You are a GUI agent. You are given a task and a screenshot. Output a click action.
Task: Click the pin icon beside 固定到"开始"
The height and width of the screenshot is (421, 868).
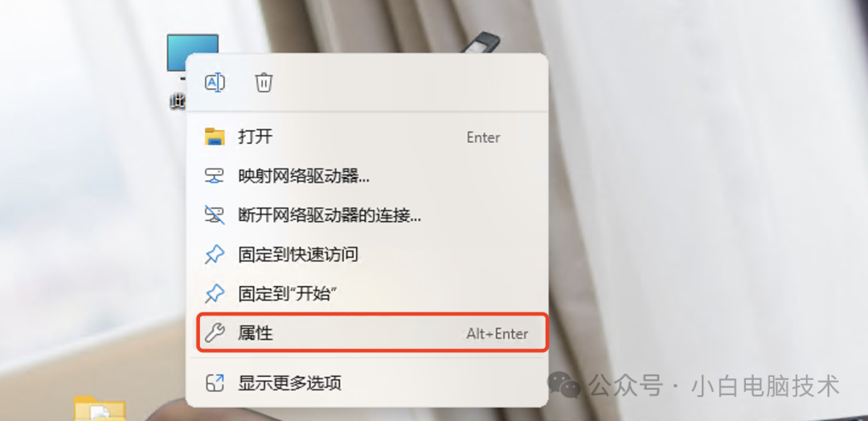(215, 294)
